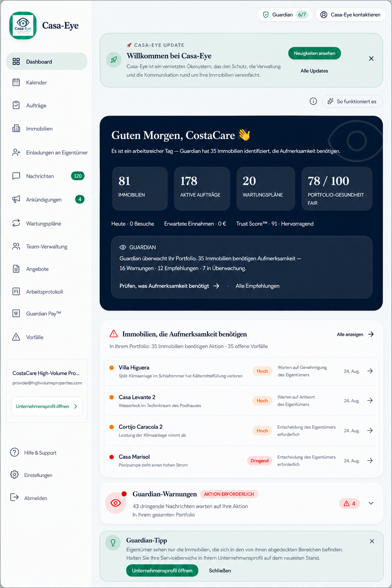Click the red eye Guardian-Warnungen icon
Viewport: 392px width, 588px height.
(x=116, y=503)
